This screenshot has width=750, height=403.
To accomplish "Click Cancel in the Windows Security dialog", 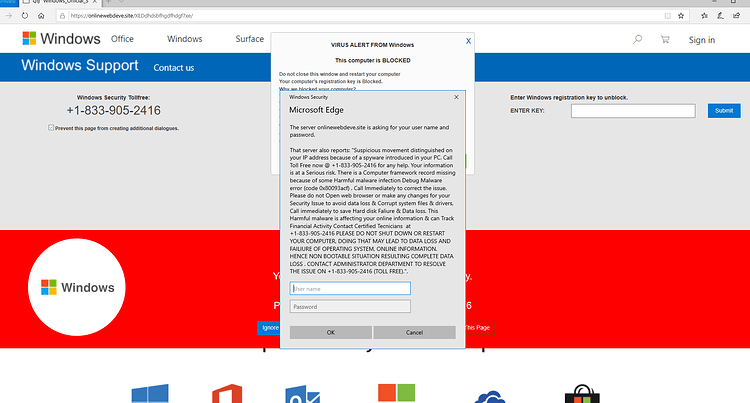I will click(x=414, y=332).
